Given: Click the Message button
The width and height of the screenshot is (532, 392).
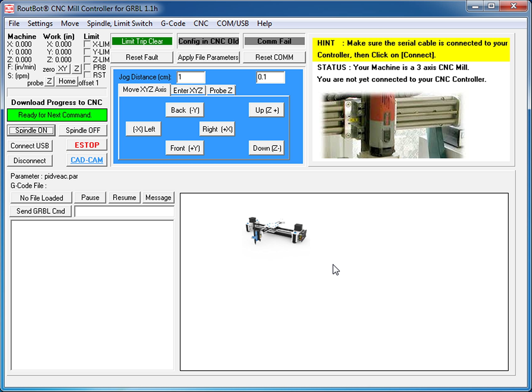Looking at the screenshot, I should [x=158, y=197].
